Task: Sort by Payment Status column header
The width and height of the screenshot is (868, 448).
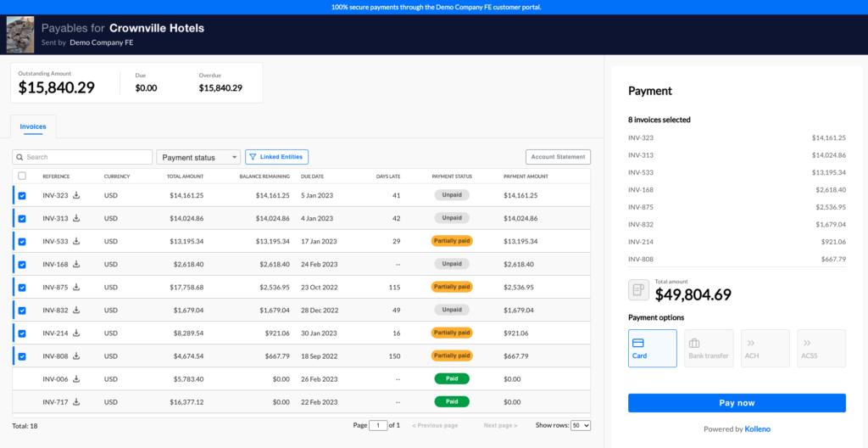Action: point(452,176)
